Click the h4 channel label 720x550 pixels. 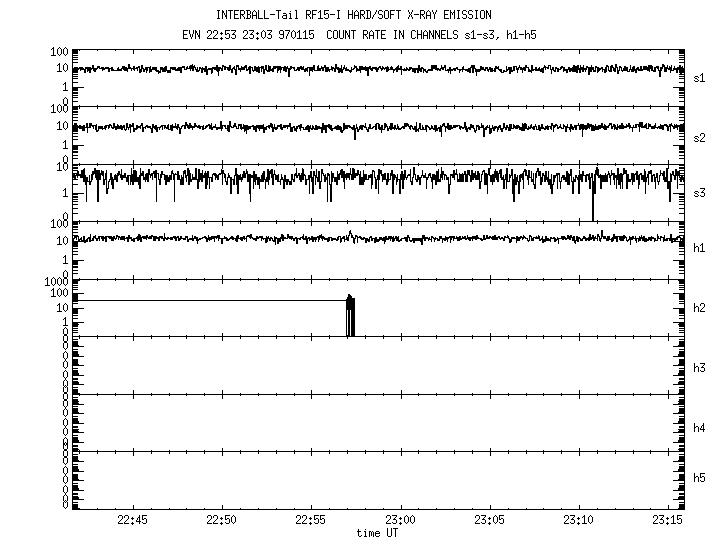700,428
